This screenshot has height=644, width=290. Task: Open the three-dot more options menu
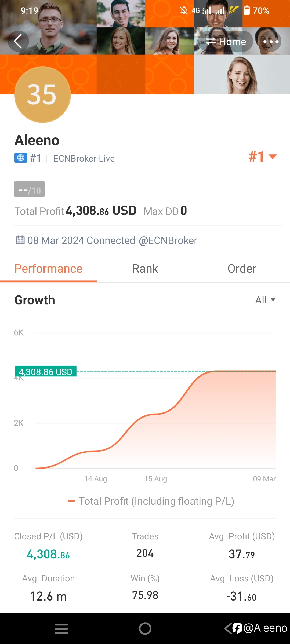point(271,42)
